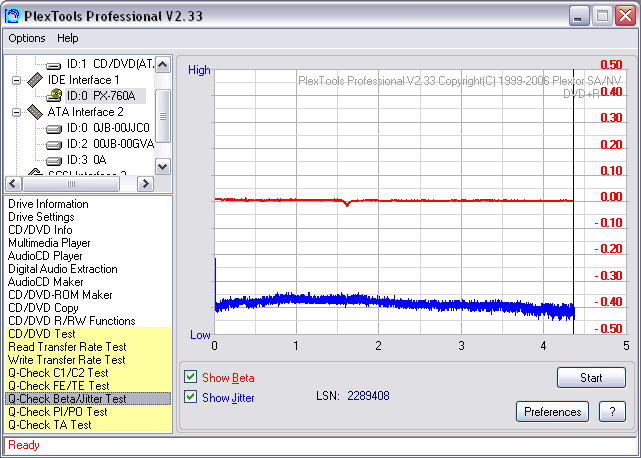The height and width of the screenshot is (458, 641).
Task: Select ATA Interface 2 tree item
Action: click(x=85, y=112)
